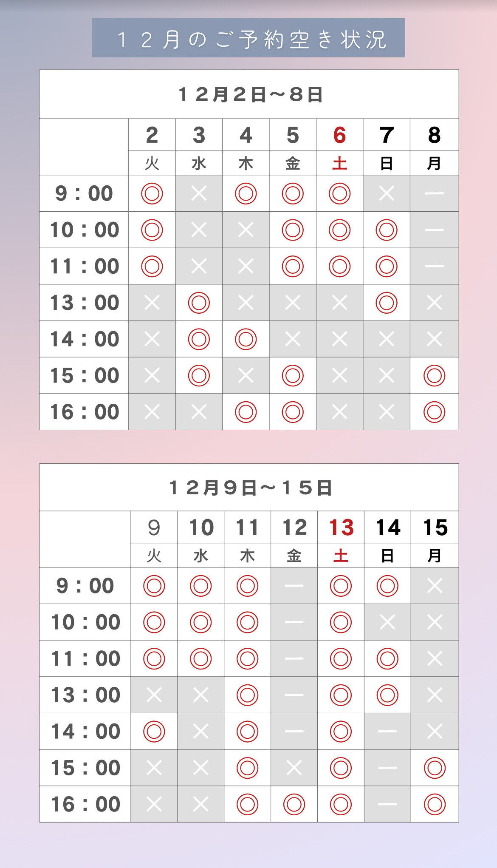Click the red date number 6 header
Image resolution: width=497 pixels, height=868 pixels.
[339, 135]
